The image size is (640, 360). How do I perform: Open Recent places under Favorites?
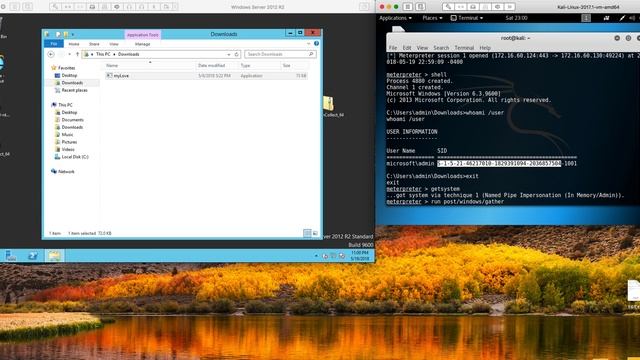[x=74, y=90]
